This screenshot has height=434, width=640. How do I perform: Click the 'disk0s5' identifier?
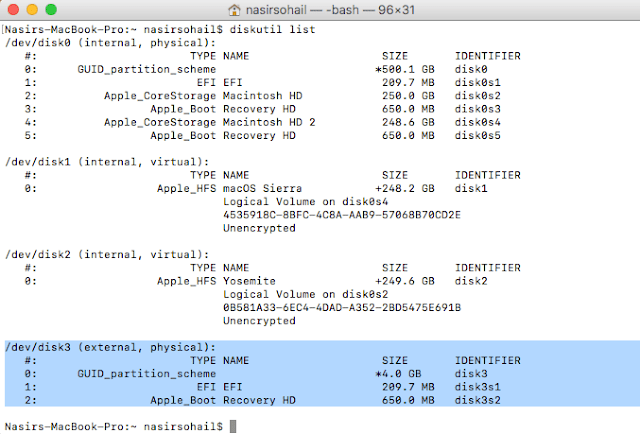click(478, 136)
